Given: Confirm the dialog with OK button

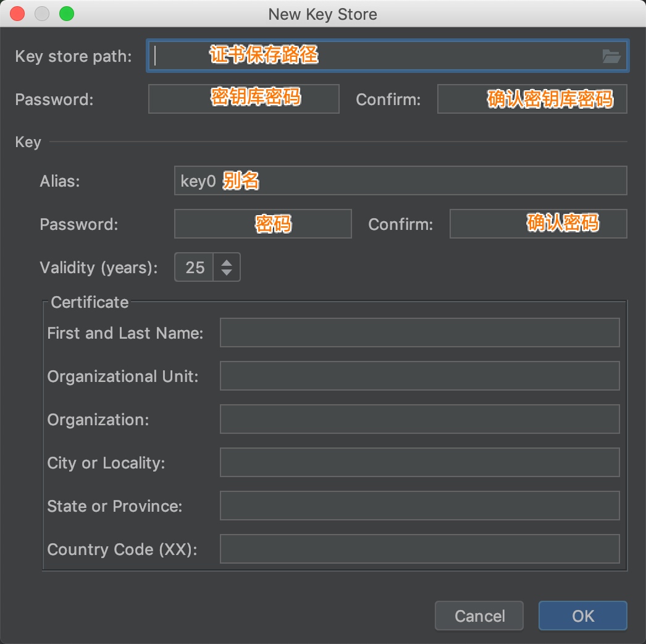Looking at the screenshot, I should 582,616.
